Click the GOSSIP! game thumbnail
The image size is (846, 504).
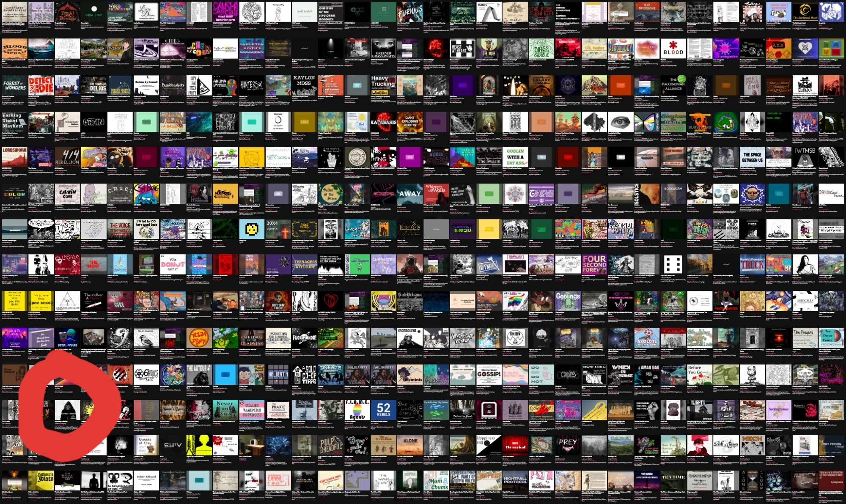[489, 374]
